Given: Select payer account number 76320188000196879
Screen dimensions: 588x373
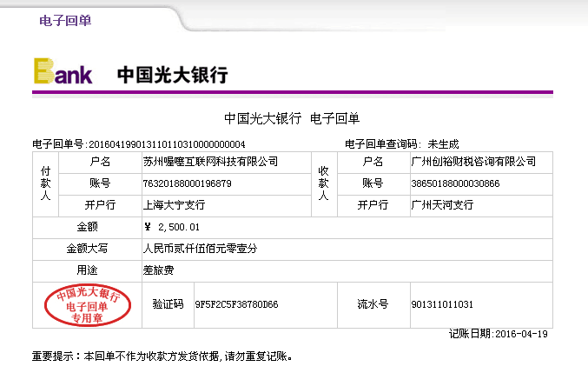Looking at the screenshot, I should point(187,183).
